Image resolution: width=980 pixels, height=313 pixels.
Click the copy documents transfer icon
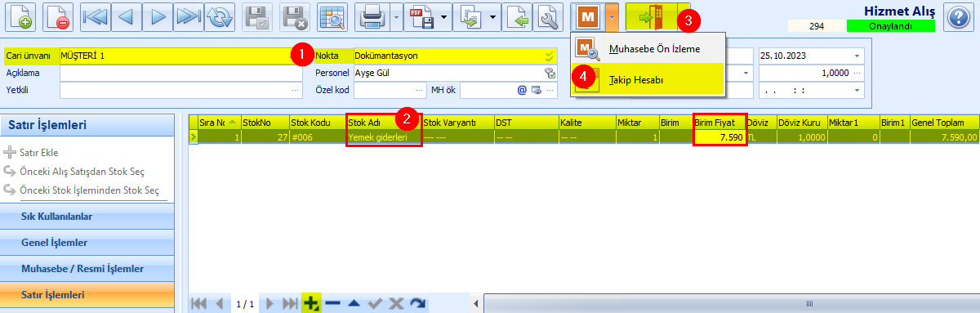coord(470,17)
